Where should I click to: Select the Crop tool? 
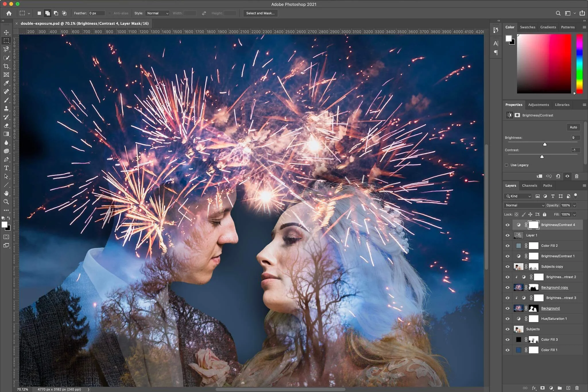click(x=6, y=66)
